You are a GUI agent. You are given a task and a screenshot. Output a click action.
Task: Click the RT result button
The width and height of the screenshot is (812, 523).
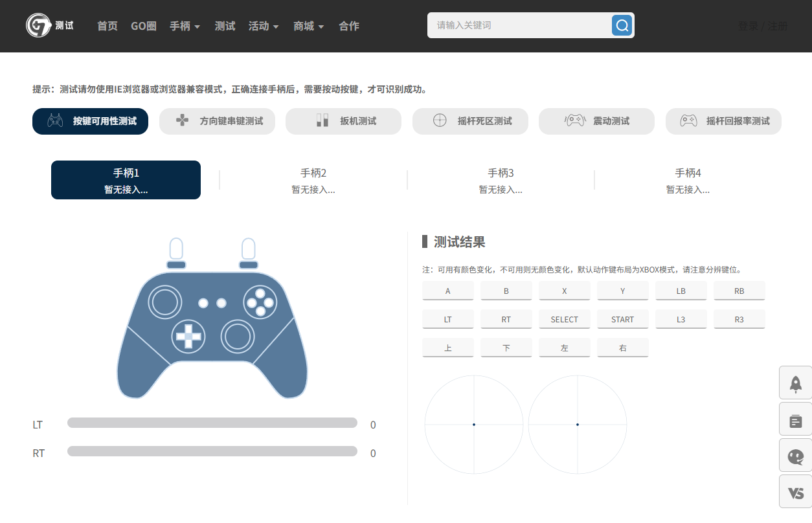click(506, 319)
